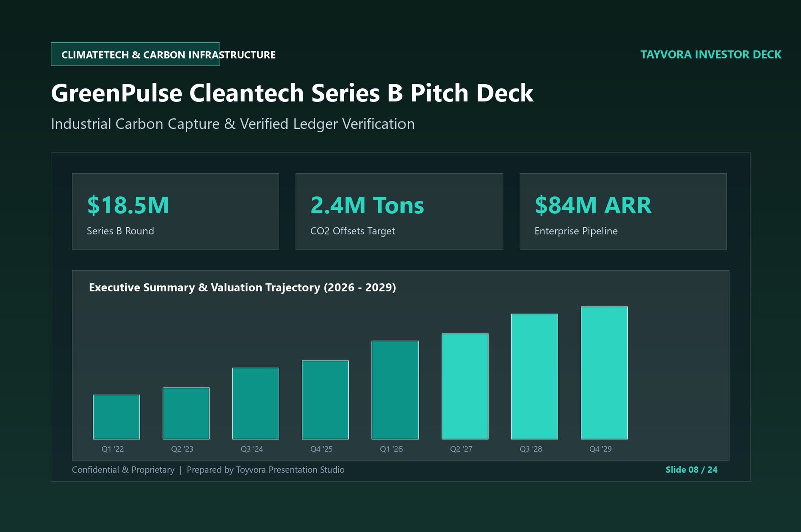801x532 pixels.
Task: Click the CO2 Offsets Target caption
Action: (353, 231)
